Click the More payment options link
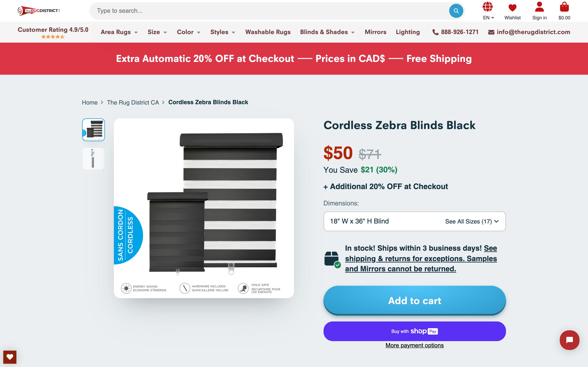This screenshot has height=367, width=588. tap(415, 345)
